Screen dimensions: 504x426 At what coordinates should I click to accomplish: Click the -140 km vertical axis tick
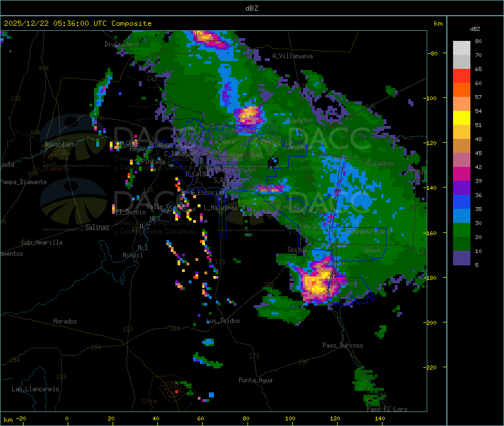pos(431,188)
